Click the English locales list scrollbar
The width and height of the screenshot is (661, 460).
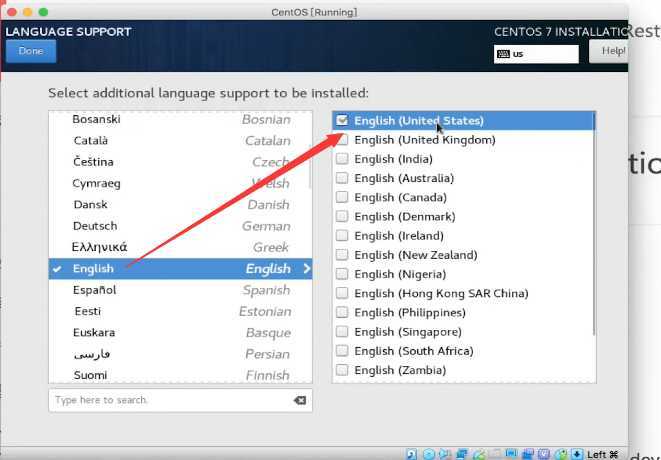click(x=594, y=223)
